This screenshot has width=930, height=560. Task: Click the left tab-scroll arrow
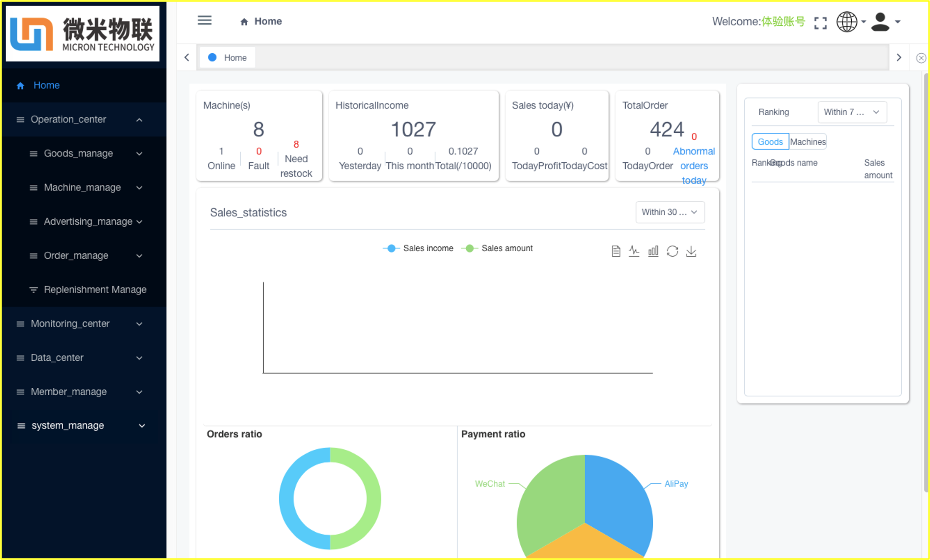point(187,57)
